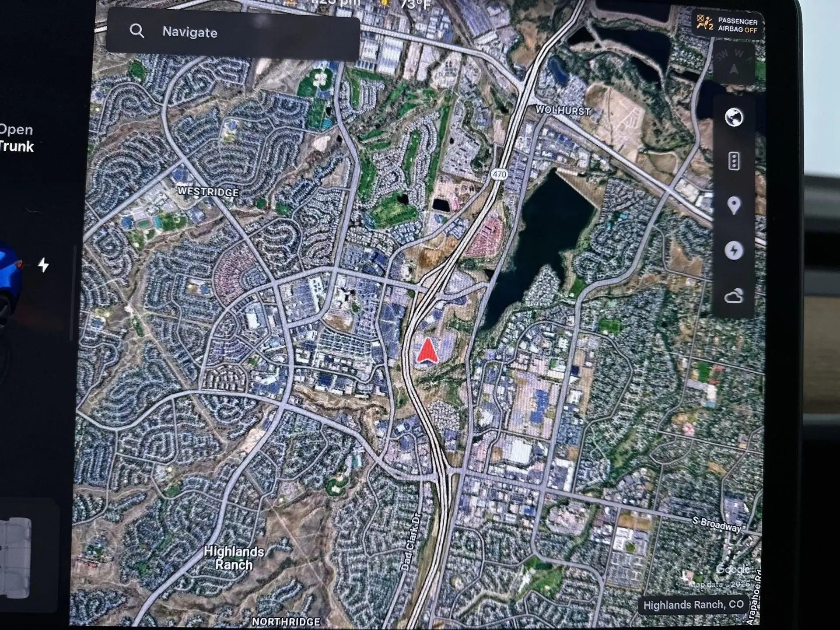840x630 pixels.
Task: Tap the charging bolt beside car
Action: pos(43,265)
